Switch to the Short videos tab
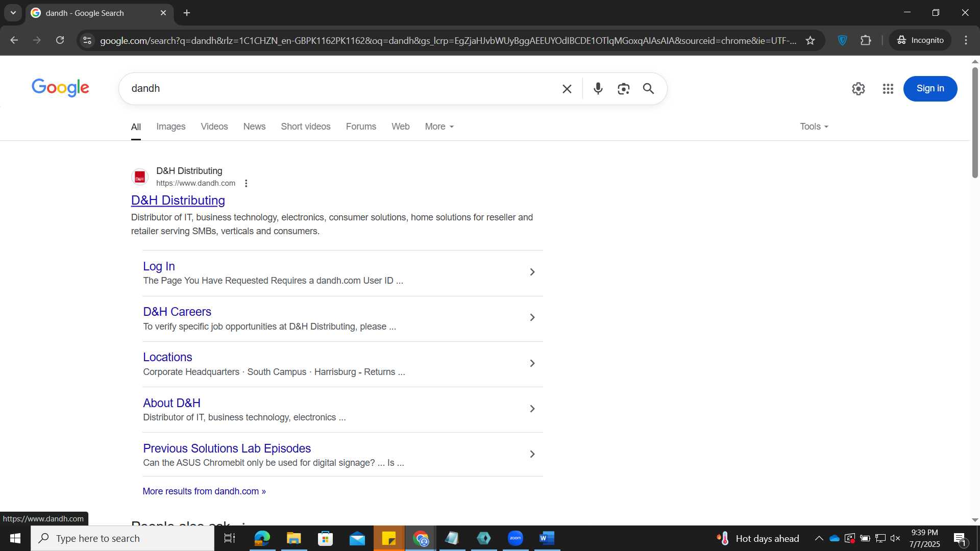Image resolution: width=980 pixels, height=551 pixels. tap(305, 127)
